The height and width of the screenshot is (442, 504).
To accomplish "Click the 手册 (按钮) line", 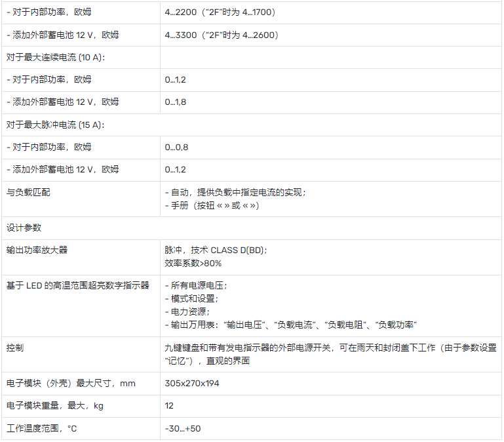I will point(212,205).
